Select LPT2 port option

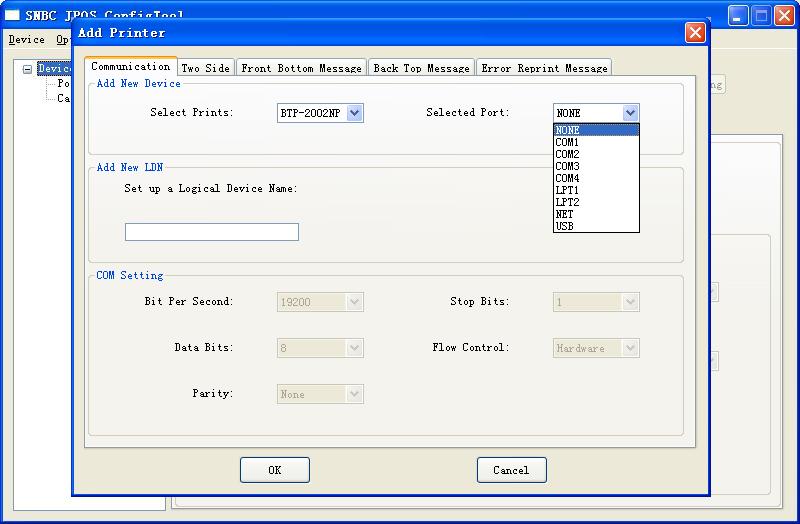tap(596, 202)
